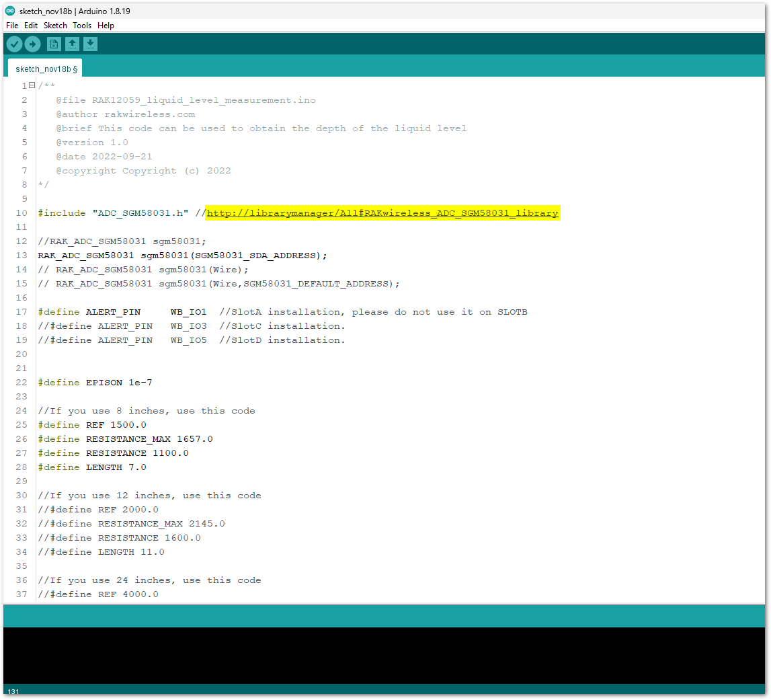Click the @copyright Copyright (c) 2022 line
The width and height of the screenshot is (771, 700).
143,171
